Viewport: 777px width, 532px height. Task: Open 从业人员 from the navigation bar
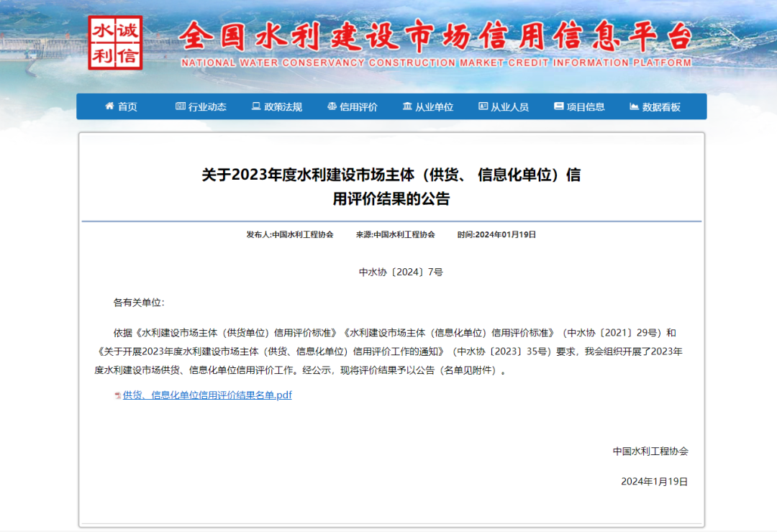[504, 106]
